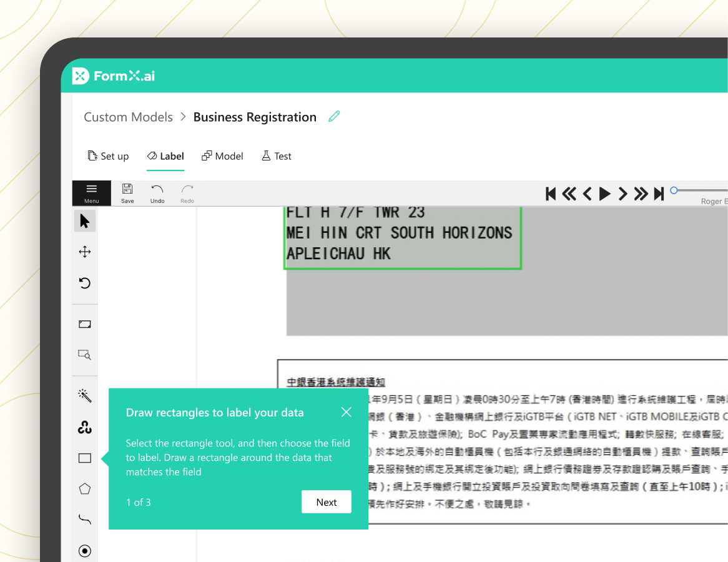This screenshot has height=562, width=728.
Task: Edit the Business Registration name with pencil icon
Action: pos(334,117)
